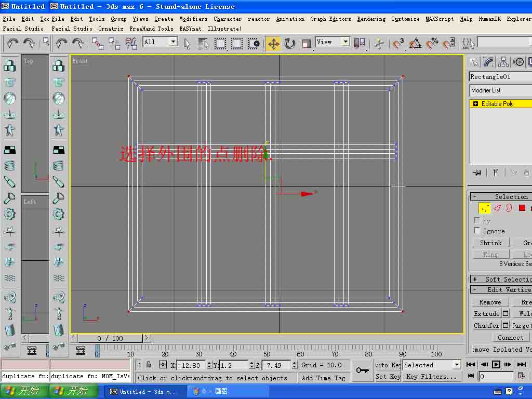Viewport: 532px width, 399px height.
Task: Pick the Select Object arrow tool
Action: pos(187,44)
